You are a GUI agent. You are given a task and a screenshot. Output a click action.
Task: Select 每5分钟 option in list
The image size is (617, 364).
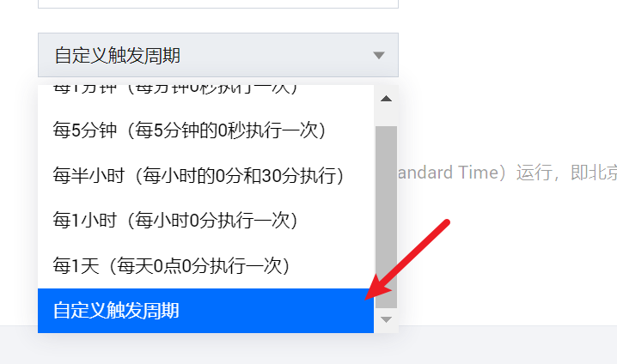205,130
